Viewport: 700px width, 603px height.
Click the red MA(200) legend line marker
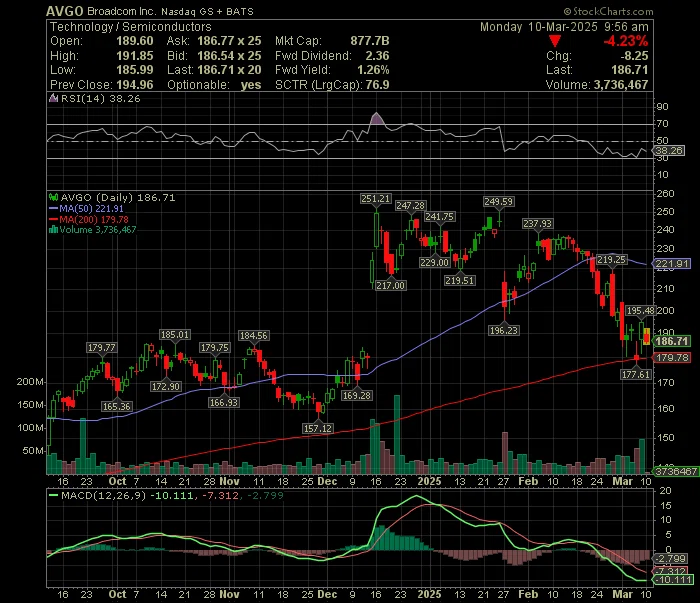click(54, 219)
